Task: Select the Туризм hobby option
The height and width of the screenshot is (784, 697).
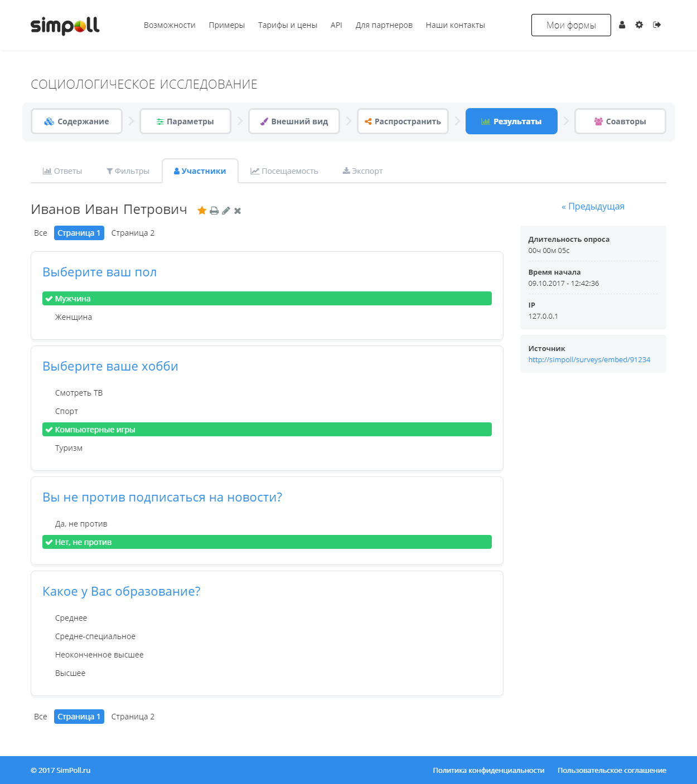Action: 69,448
